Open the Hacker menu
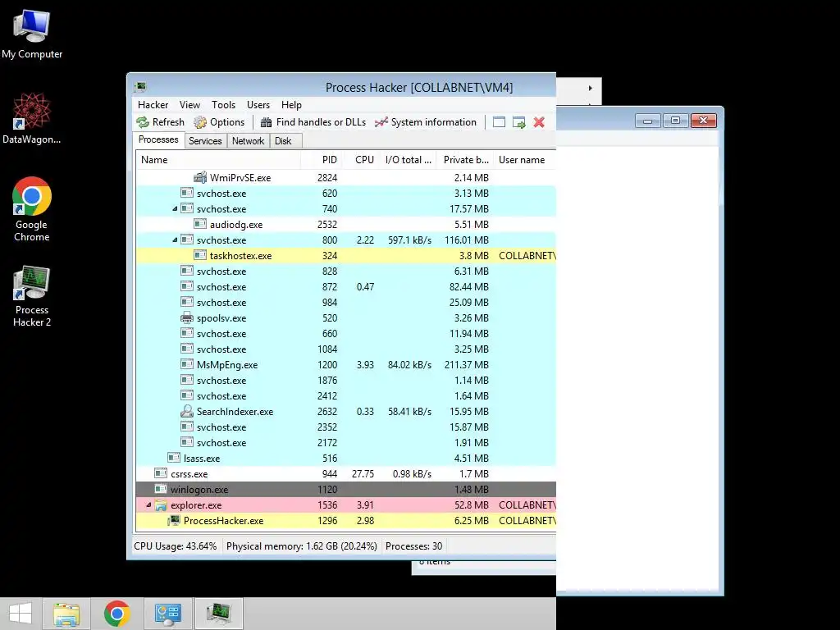 [x=153, y=105]
